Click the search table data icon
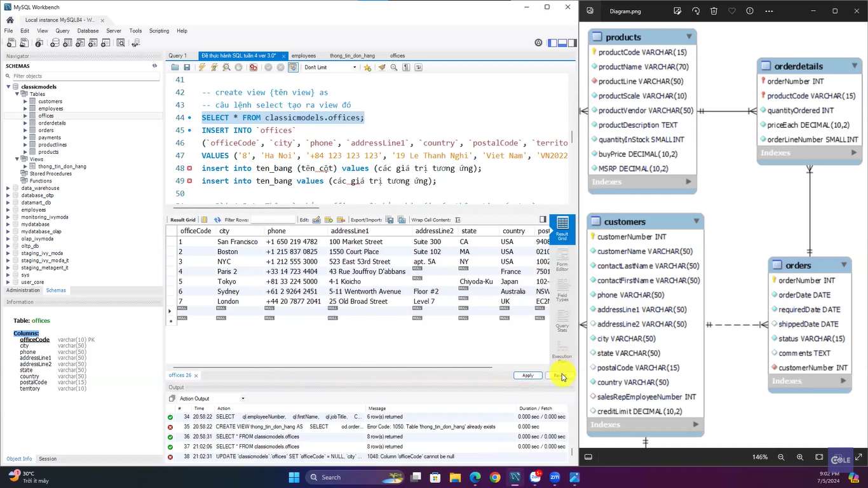868x488 pixels. pos(121,43)
